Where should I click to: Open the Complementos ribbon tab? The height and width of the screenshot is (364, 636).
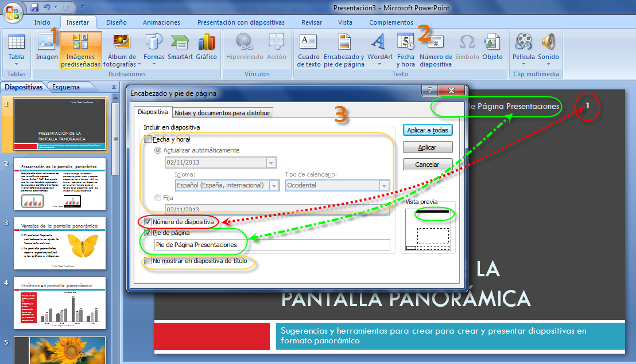[x=391, y=23]
